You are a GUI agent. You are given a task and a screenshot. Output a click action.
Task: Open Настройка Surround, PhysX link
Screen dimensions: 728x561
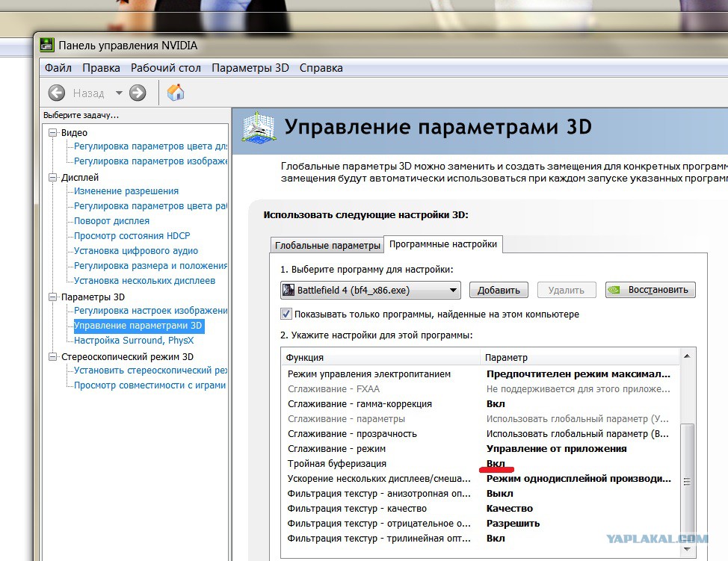(x=134, y=340)
